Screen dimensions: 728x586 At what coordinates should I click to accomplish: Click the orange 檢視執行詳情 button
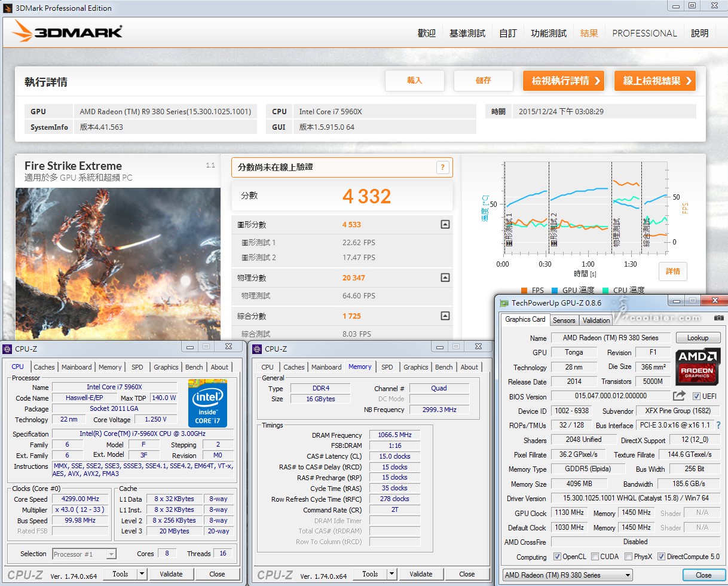[564, 81]
